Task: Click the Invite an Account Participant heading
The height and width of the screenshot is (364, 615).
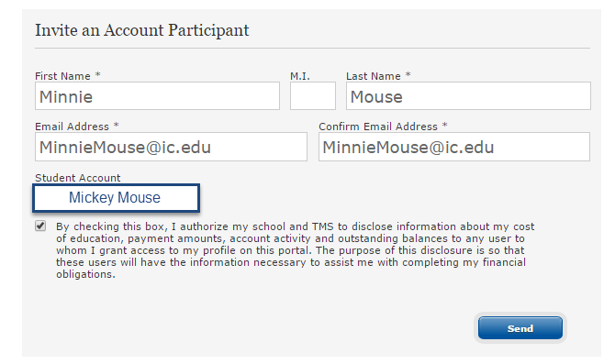Action: point(142,30)
